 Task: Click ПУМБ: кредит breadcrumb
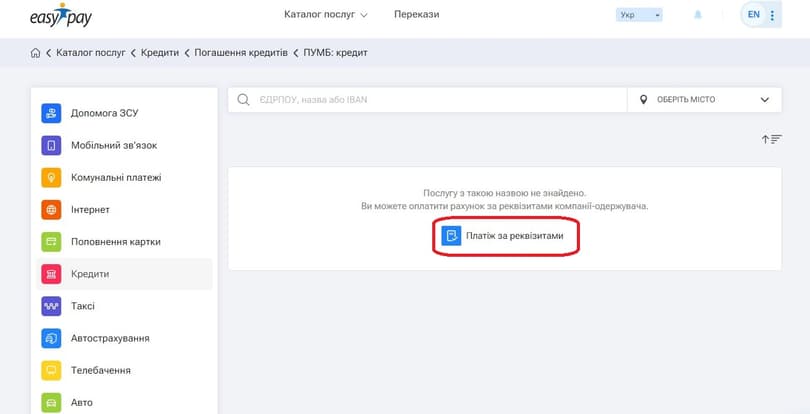coord(335,53)
